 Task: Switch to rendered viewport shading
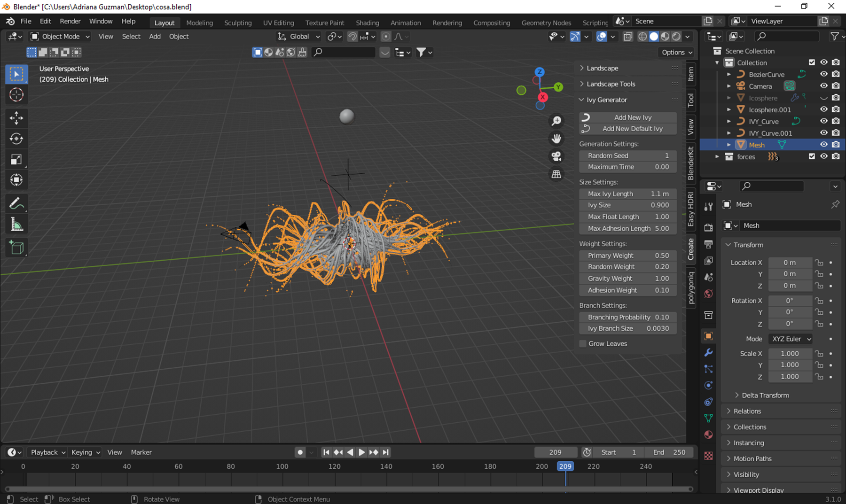point(676,37)
